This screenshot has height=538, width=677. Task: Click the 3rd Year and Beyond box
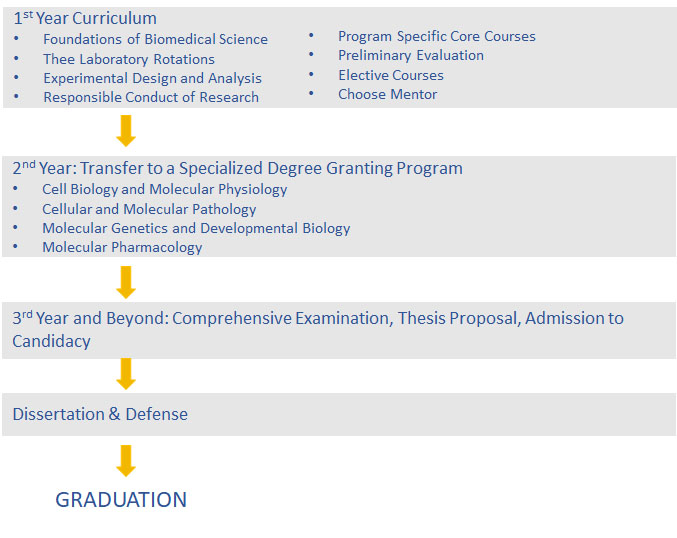point(338,330)
